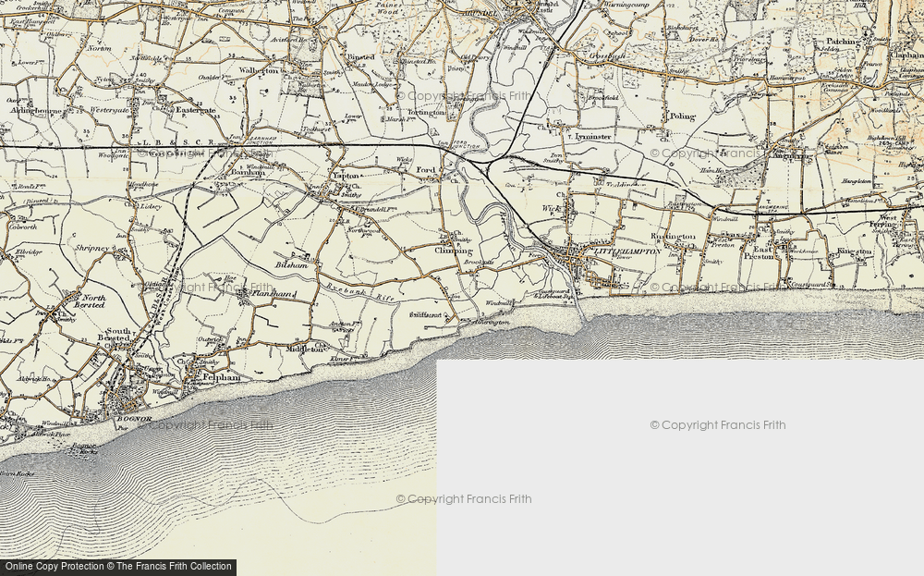Select the East Preston label
The width and height of the screenshot is (924, 576).
pos(759,253)
